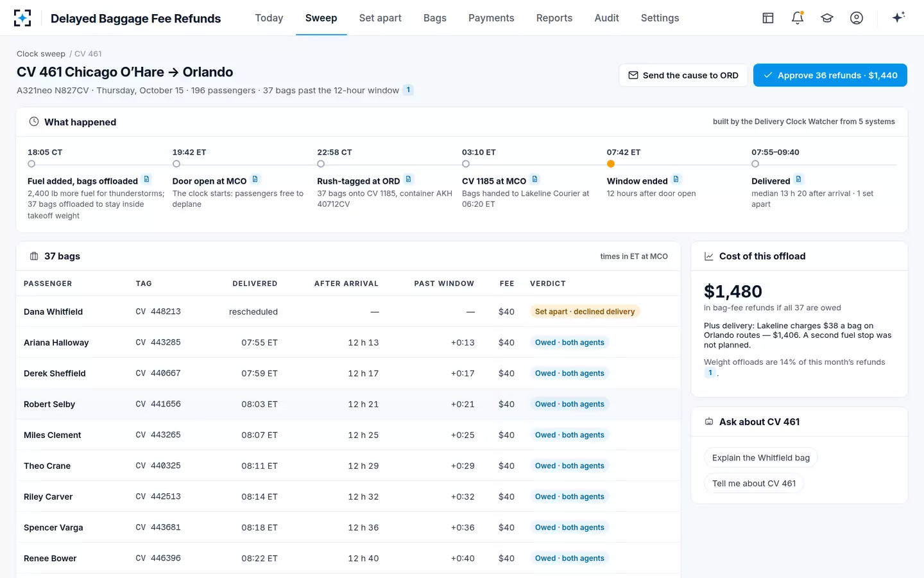Open source document for Delivered event
This screenshot has width=924, height=578.
tap(799, 180)
